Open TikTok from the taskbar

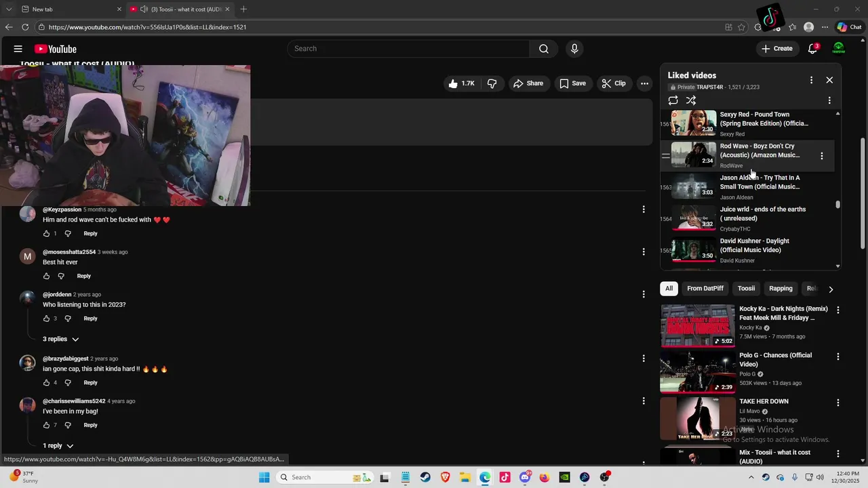pyautogui.click(x=505, y=477)
